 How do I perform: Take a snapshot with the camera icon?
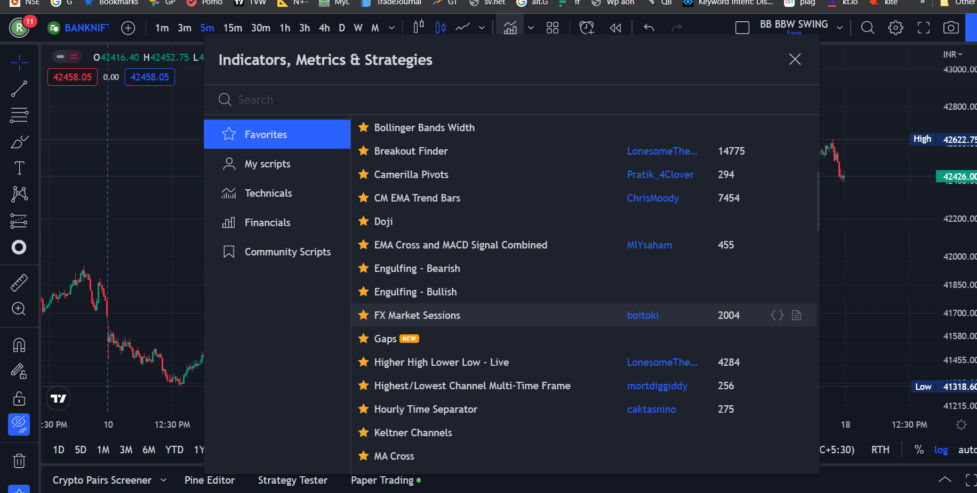tap(951, 28)
